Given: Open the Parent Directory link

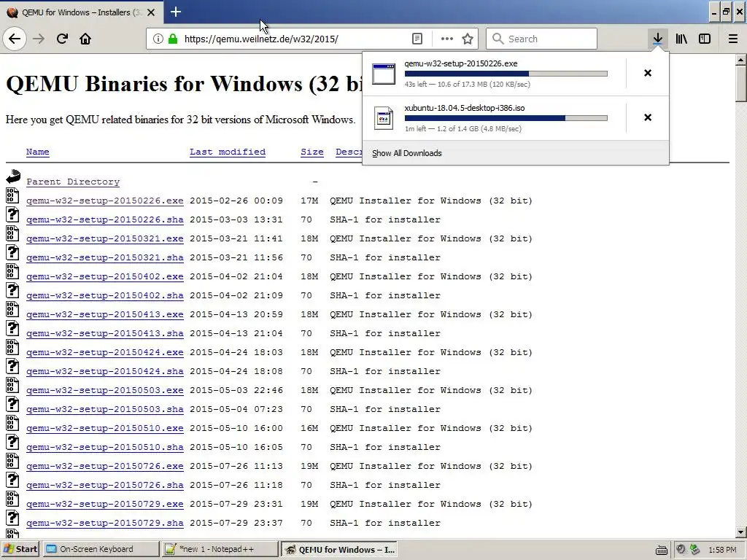Looking at the screenshot, I should [73, 182].
